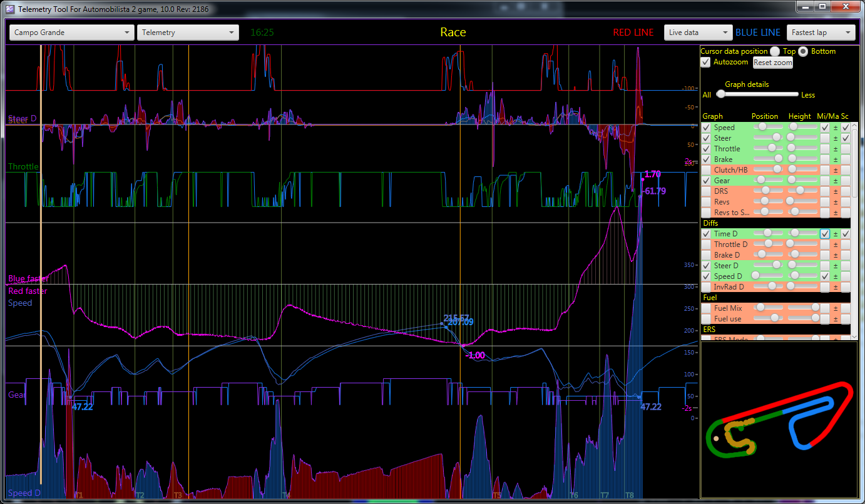Click the ± icon in the Speed row
The image size is (865, 504).
(x=835, y=128)
